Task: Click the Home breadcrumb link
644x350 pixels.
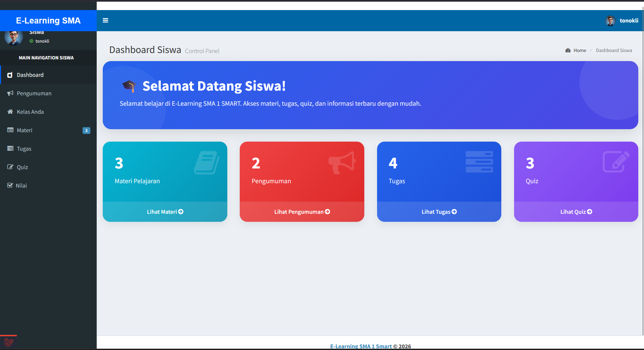Action: (x=580, y=50)
